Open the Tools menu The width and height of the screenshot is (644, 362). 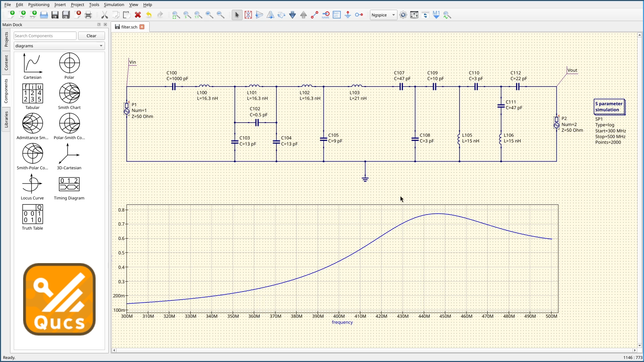[x=94, y=5]
